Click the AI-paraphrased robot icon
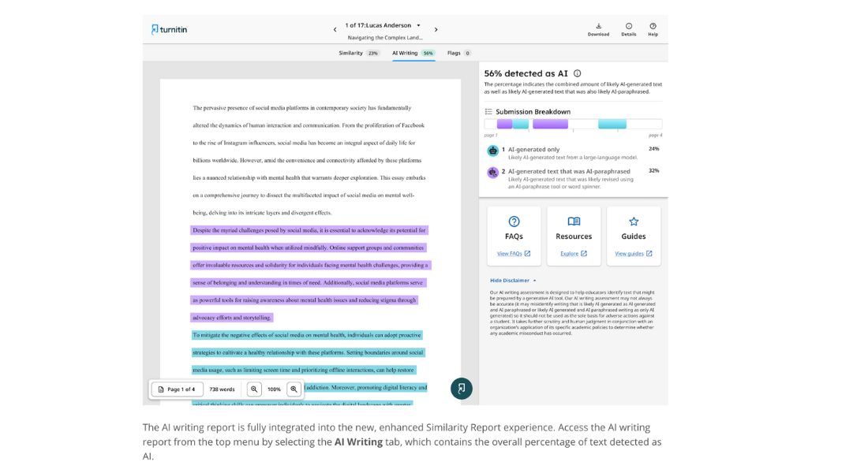Screen dimensions: 868x473 492,172
